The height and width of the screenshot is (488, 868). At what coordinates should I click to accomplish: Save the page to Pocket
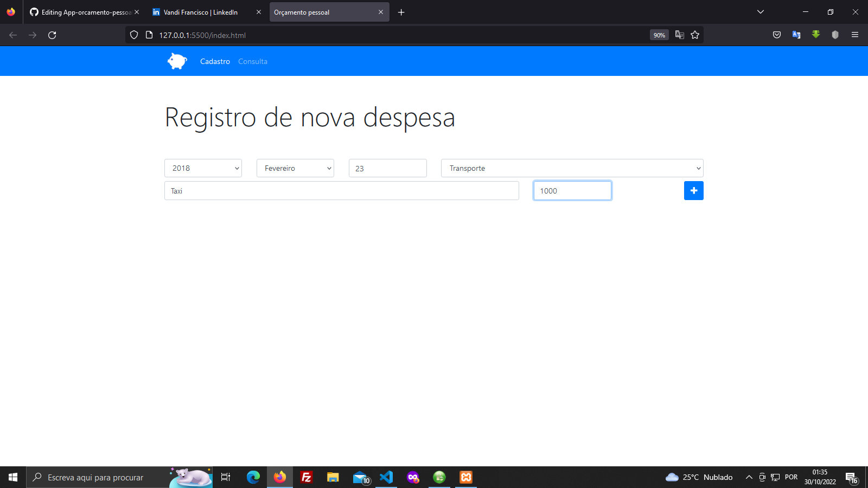tap(776, 35)
